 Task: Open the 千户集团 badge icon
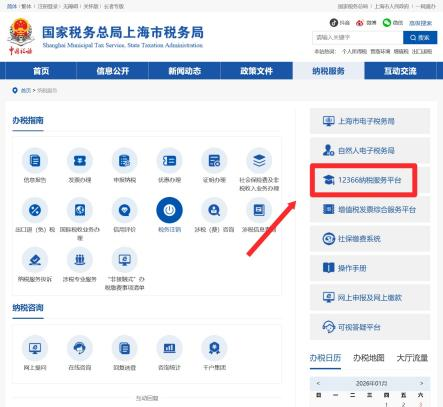coord(214,348)
